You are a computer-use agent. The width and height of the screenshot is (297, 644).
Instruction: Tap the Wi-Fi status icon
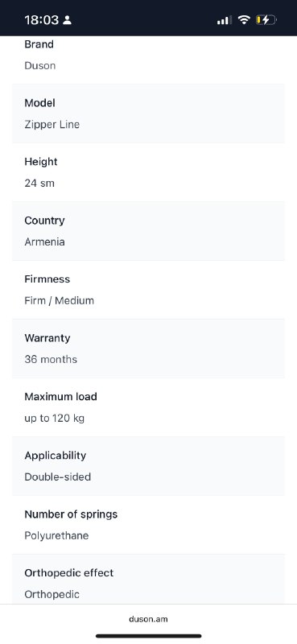244,19
